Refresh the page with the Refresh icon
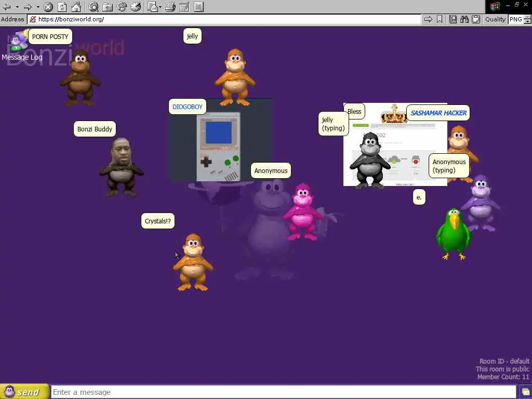This screenshot has height=399, width=532. (62, 6)
